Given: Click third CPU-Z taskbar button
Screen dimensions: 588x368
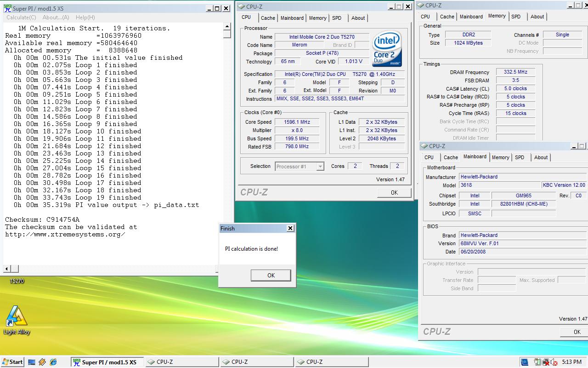Looking at the screenshot, I should (332, 362).
